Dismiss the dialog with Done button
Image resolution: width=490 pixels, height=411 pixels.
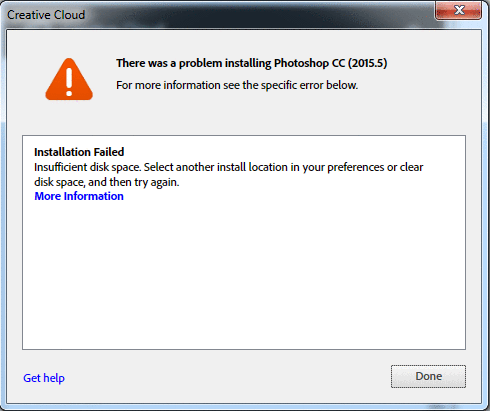pos(428,376)
